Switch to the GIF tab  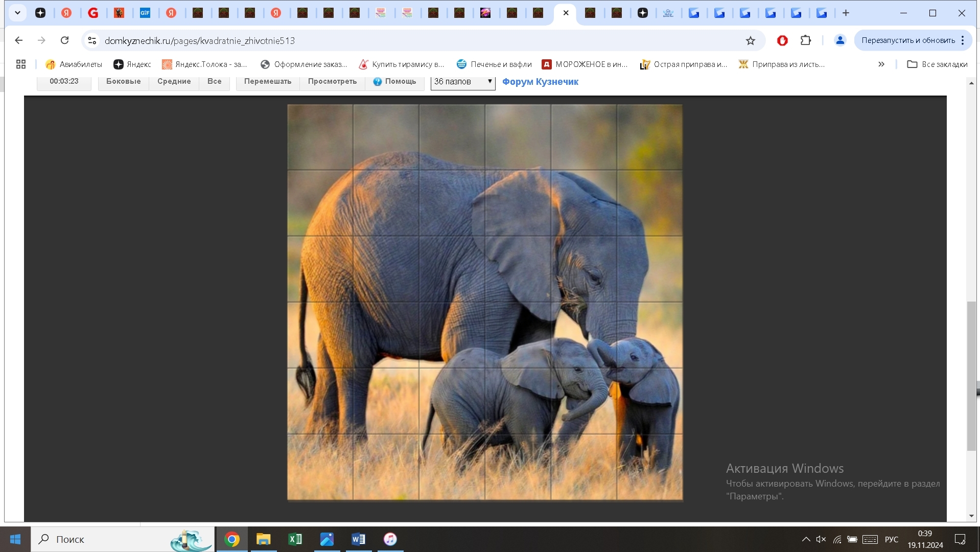[x=145, y=13]
